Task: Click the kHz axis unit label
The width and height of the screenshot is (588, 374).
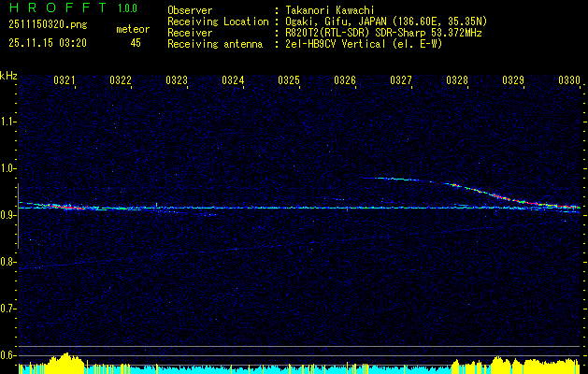Action: pos(8,76)
